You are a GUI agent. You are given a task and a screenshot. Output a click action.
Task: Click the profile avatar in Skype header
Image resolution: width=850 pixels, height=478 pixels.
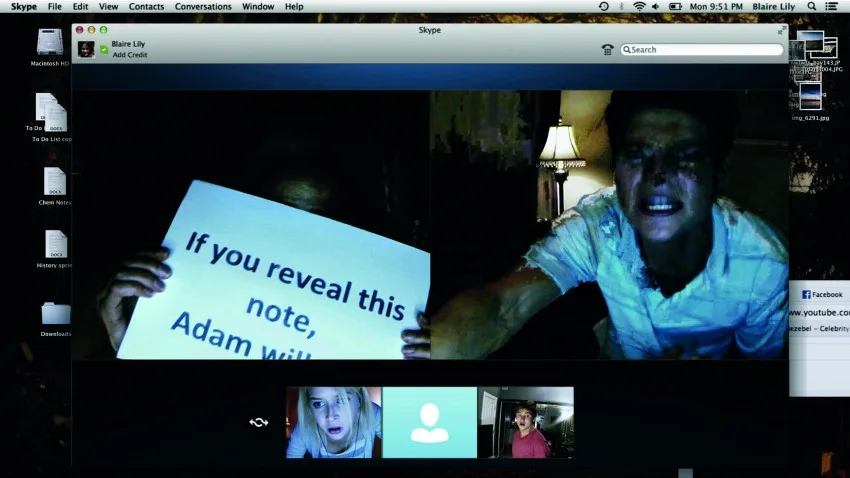pos(87,49)
